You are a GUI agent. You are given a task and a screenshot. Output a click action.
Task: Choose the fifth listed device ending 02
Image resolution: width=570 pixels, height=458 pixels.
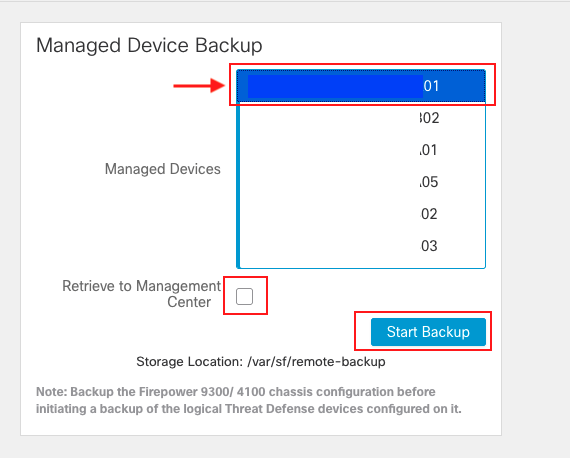click(362, 214)
